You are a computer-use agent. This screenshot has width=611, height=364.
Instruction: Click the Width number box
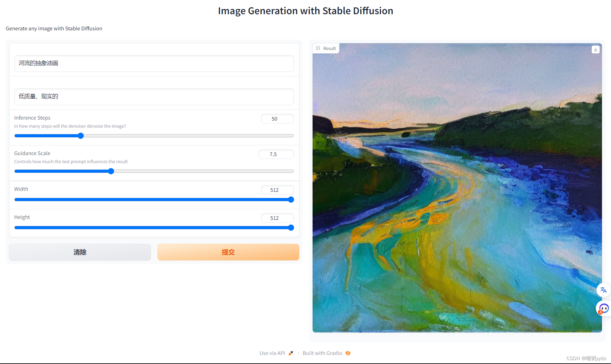[277, 190]
